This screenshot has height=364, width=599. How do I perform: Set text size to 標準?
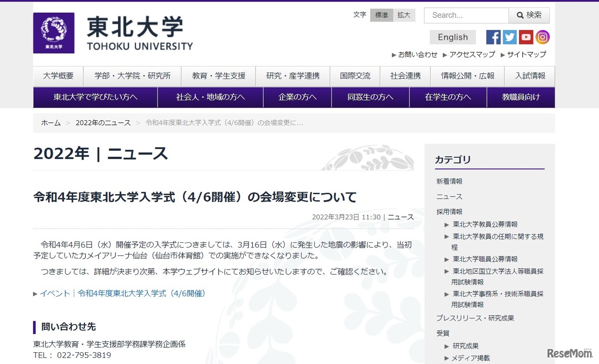(x=381, y=15)
